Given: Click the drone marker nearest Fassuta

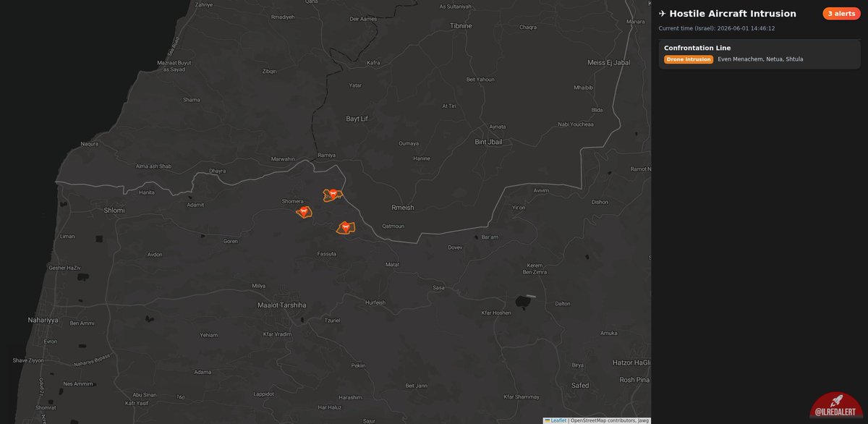Looking at the screenshot, I should [346, 228].
